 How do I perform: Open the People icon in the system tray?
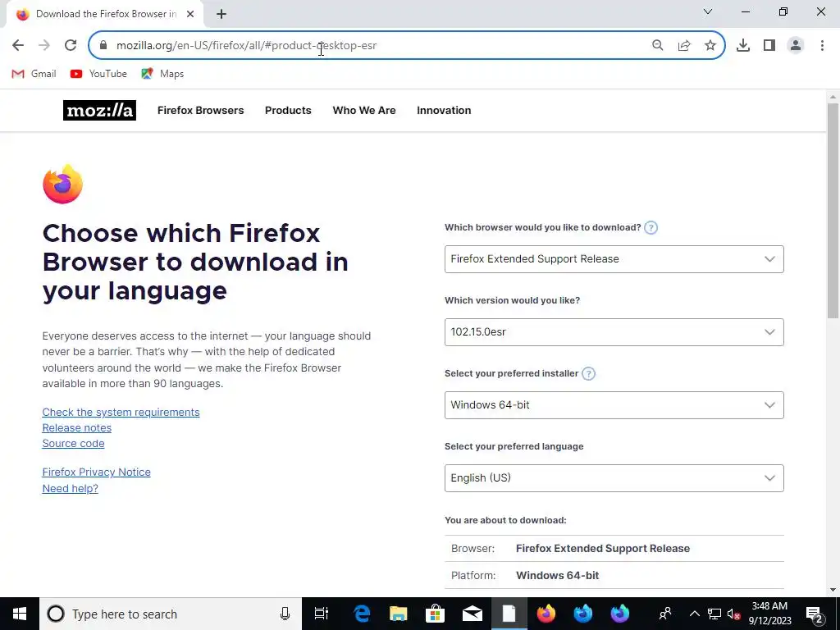[664, 614]
